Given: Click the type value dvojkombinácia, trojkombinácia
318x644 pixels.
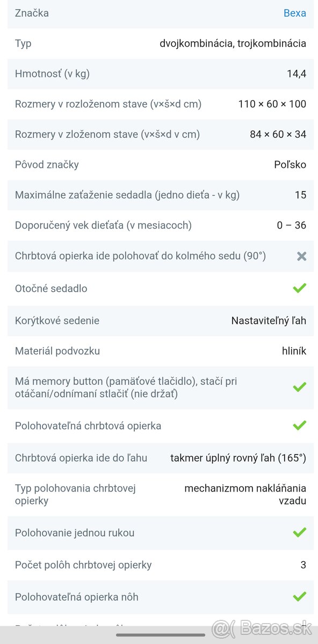Looking at the screenshot, I should pos(233,43).
